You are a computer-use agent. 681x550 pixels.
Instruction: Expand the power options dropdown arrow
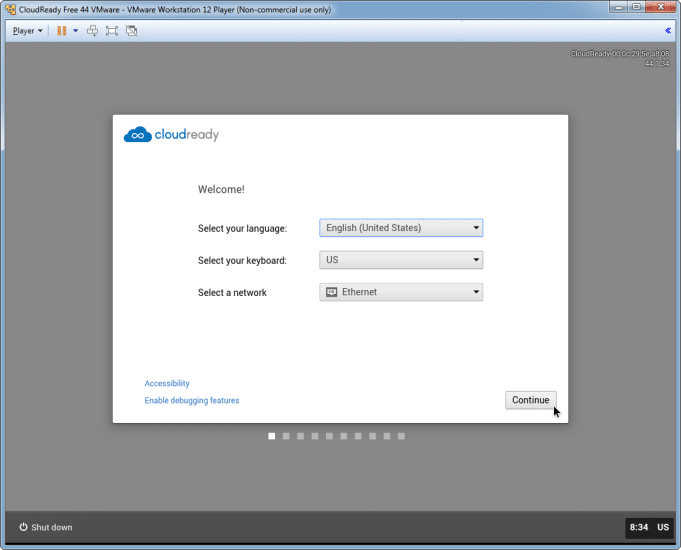click(76, 31)
